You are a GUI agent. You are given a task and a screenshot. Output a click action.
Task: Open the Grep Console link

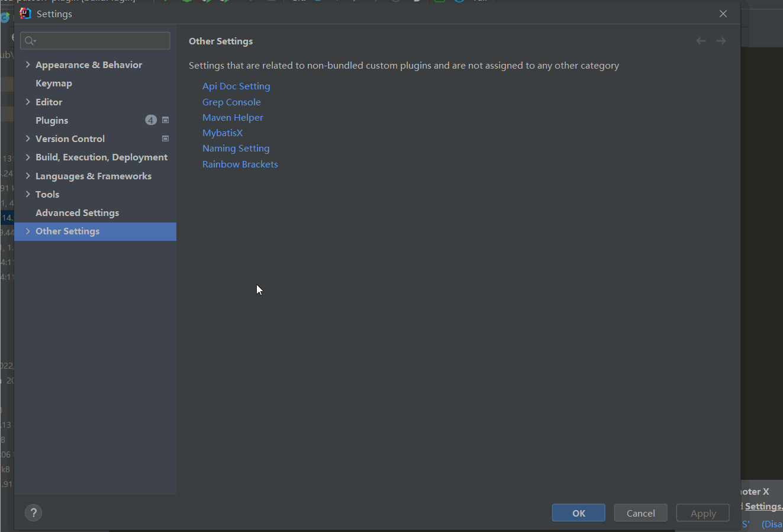(x=231, y=102)
